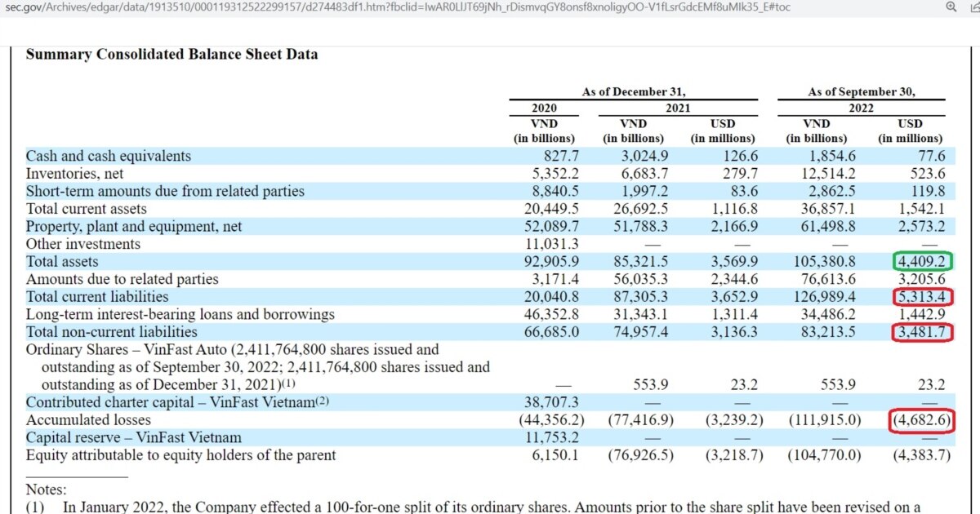
Task: Click cash value "827.7" for 2020
Action: point(559,156)
